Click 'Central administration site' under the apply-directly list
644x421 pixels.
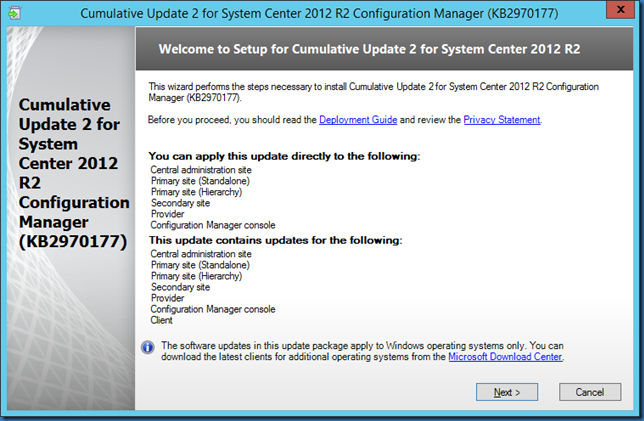(201, 170)
